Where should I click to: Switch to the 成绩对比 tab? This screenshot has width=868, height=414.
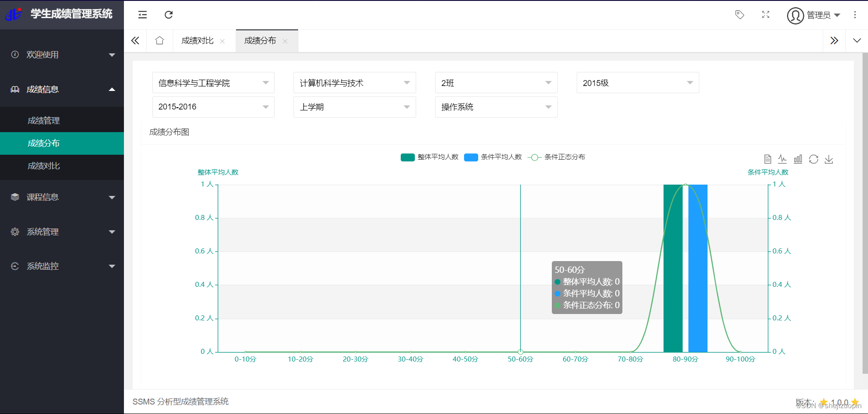coord(198,41)
